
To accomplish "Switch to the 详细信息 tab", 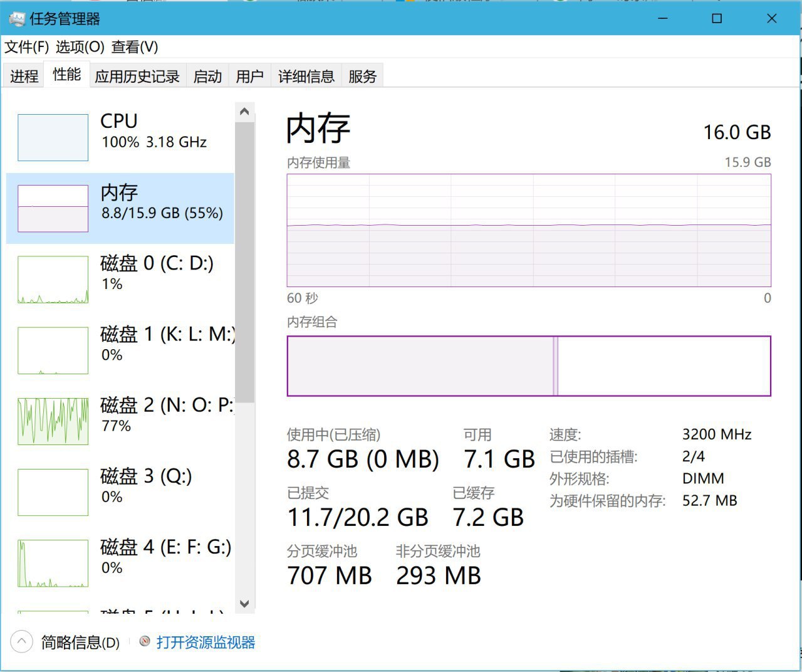I will 306,76.
